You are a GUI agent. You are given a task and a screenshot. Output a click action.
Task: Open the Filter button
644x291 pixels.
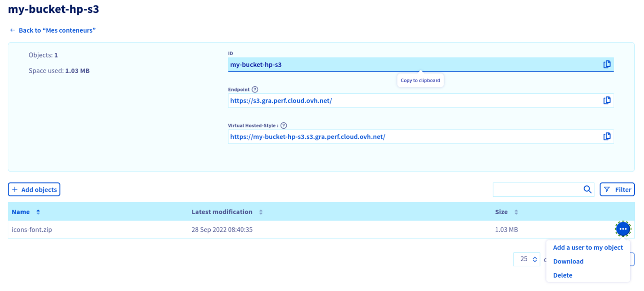pos(617,189)
